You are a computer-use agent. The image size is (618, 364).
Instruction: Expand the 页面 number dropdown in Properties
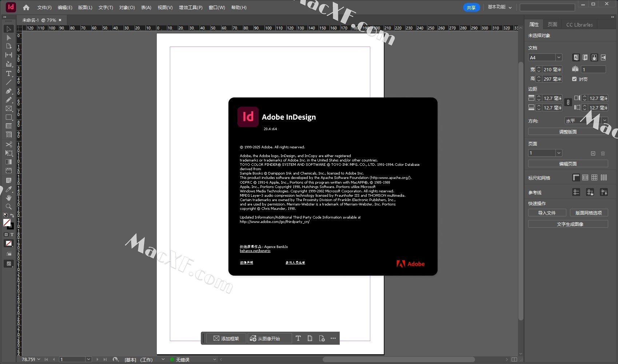(559, 153)
